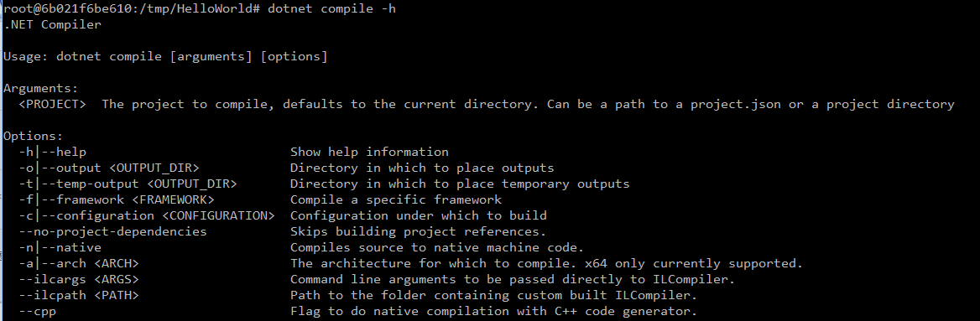Click the '-c|--configuration <CONFIGURATION>' option
This screenshot has height=321, width=980.
147,216
